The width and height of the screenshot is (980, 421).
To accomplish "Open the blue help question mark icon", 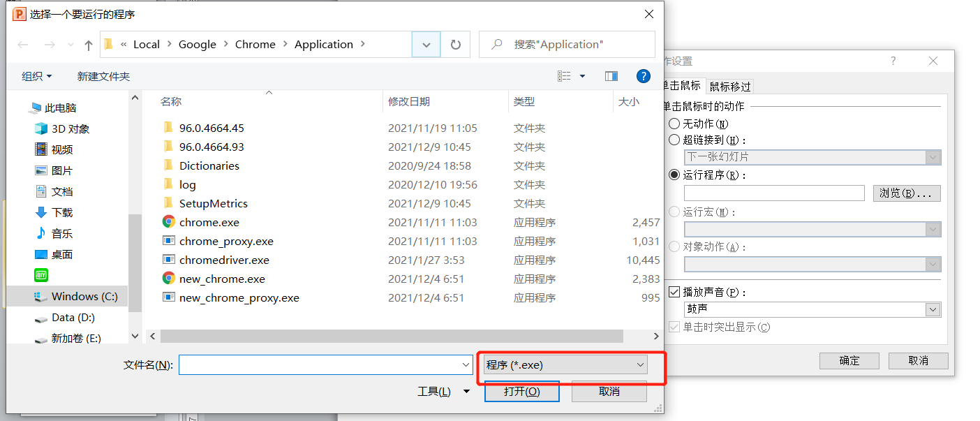I will [644, 76].
